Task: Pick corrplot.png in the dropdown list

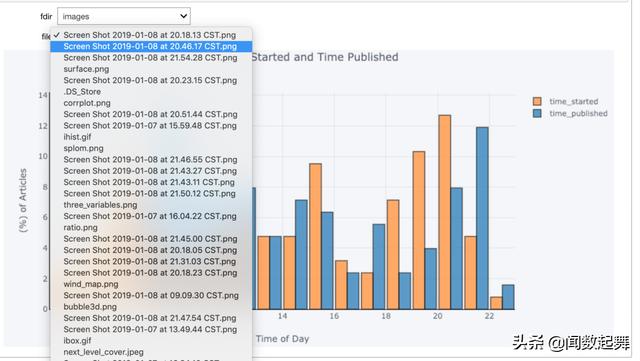Action: (x=151, y=103)
